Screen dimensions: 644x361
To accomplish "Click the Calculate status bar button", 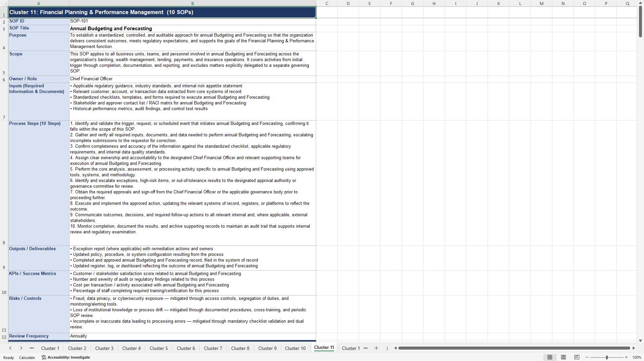I will tap(27, 358).
